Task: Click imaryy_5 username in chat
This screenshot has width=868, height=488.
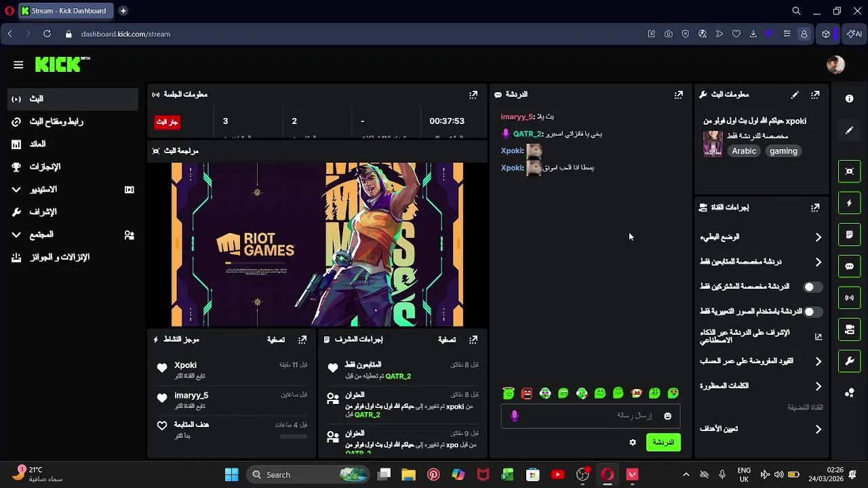Action: point(517,117)
